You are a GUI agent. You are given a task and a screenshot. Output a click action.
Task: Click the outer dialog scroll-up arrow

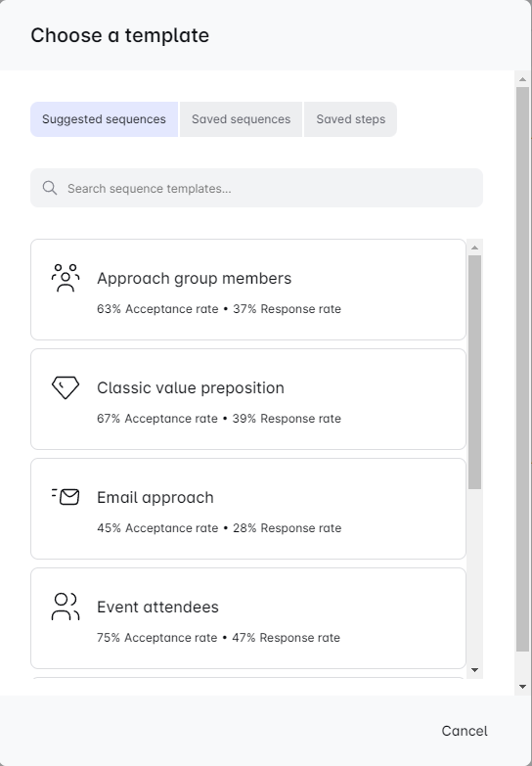[x=522, y=79]
